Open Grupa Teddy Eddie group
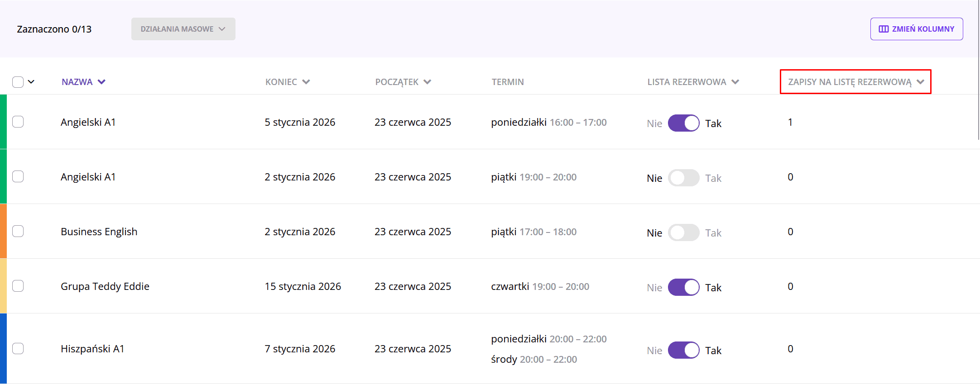 (x=105, y=286)
